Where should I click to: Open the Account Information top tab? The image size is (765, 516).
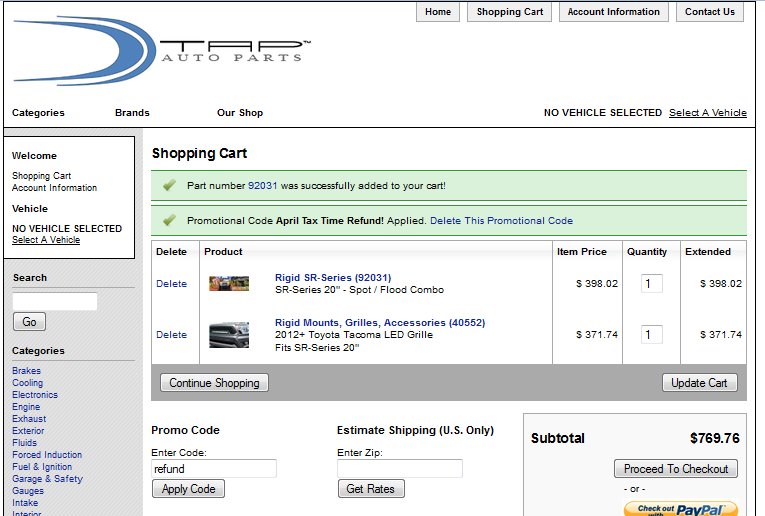613,12
